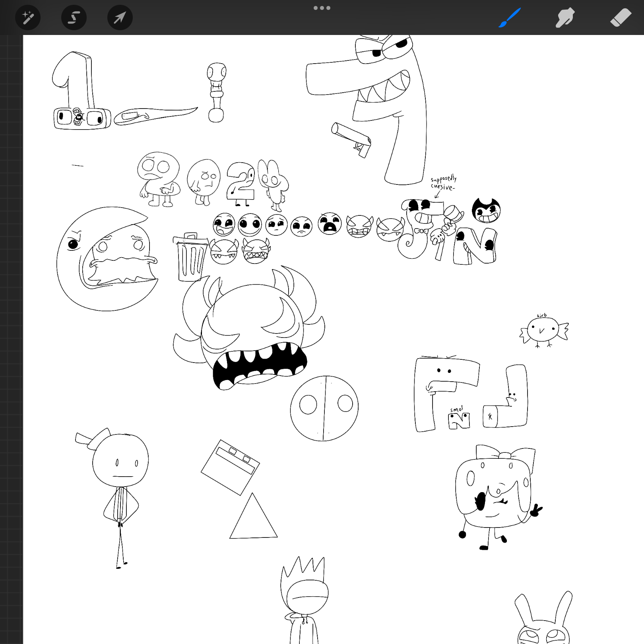
Task: Tap the number 1 character's glasses
Action: [x=82, y=118]
